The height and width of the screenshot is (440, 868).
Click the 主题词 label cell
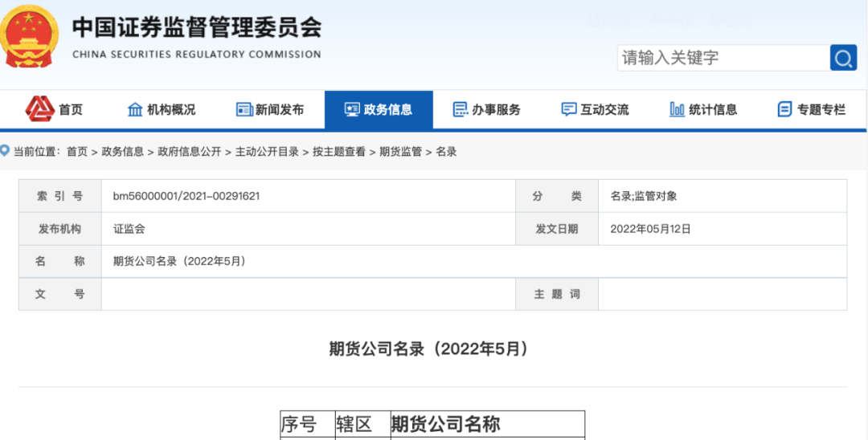[557, 294]
